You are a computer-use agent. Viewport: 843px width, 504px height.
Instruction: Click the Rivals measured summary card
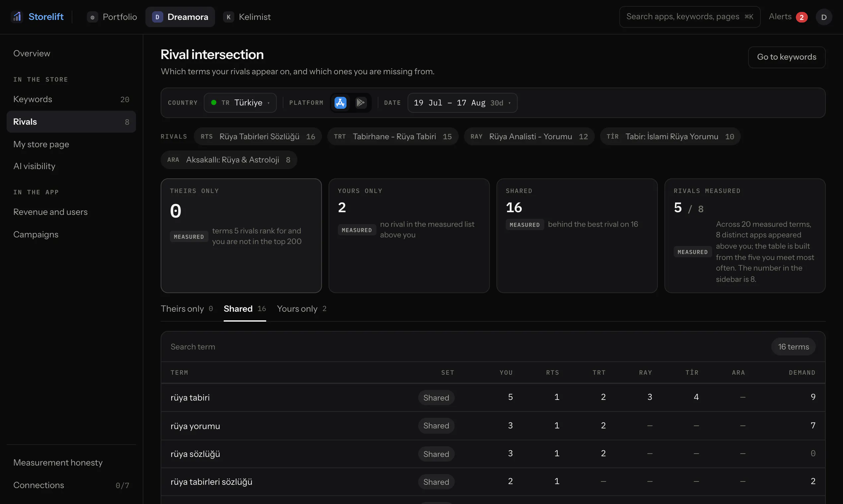[x=745, y=236]
